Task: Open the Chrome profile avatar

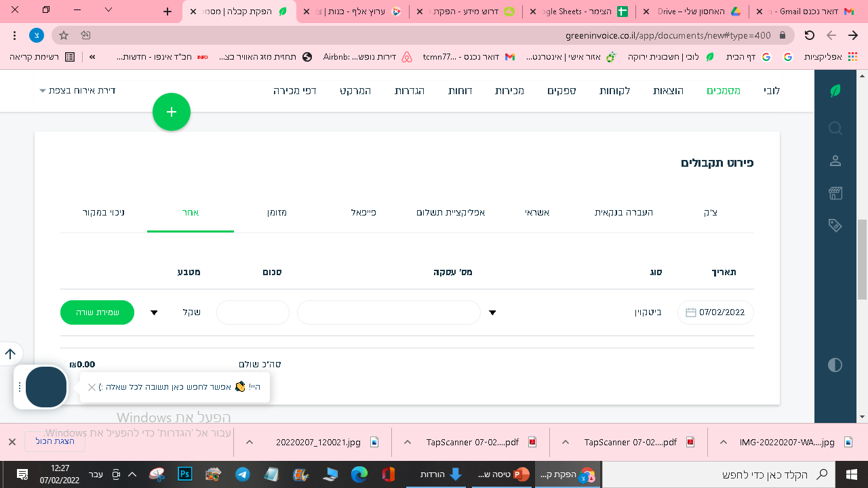Action: point(37,35)
